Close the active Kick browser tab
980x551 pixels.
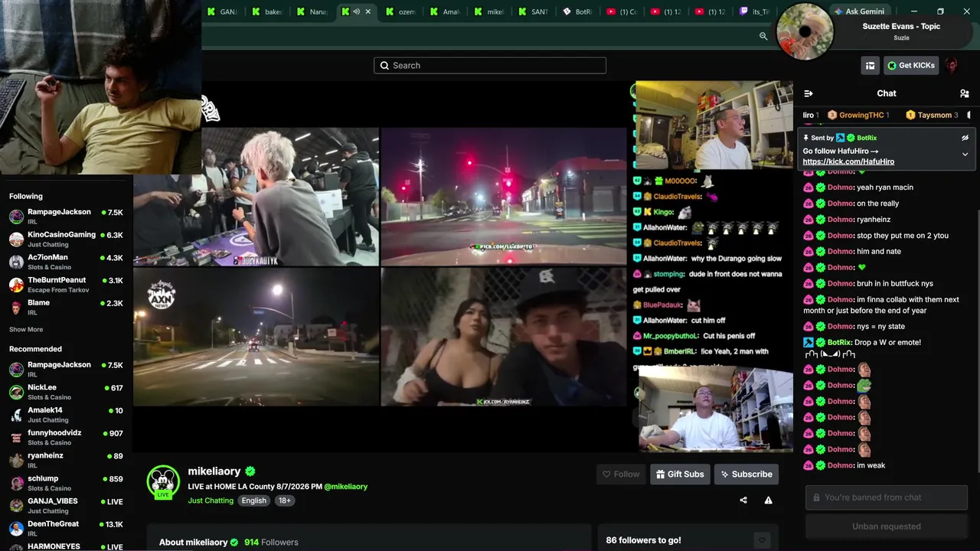[368, 11]
